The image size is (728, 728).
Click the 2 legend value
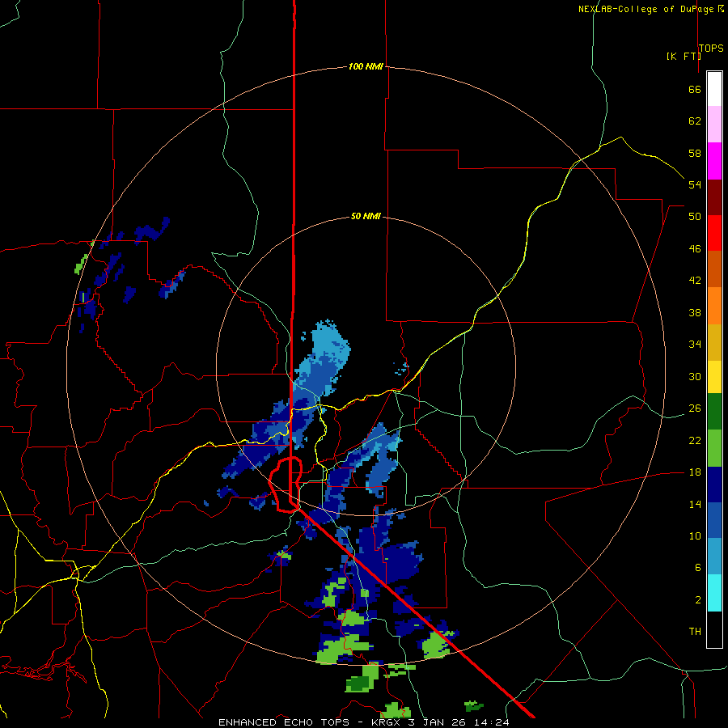pyautogui.click(x=697, y=599)
